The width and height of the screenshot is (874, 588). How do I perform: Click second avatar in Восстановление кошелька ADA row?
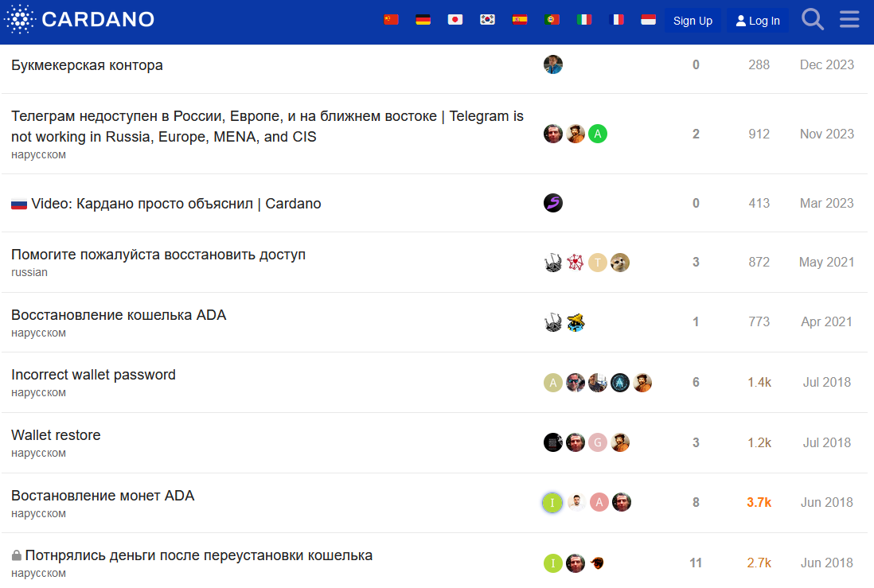(576, 322)
